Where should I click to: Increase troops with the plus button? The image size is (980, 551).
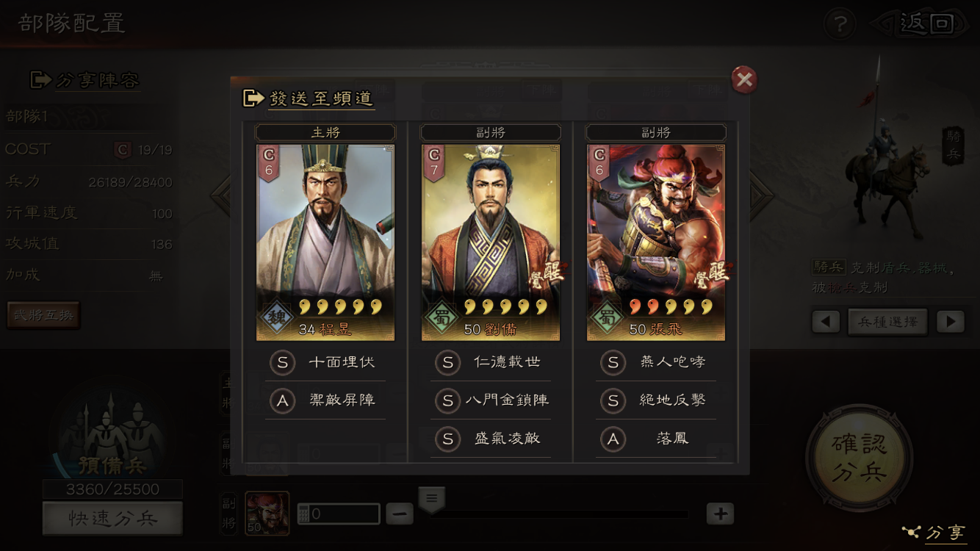(720, 514)
